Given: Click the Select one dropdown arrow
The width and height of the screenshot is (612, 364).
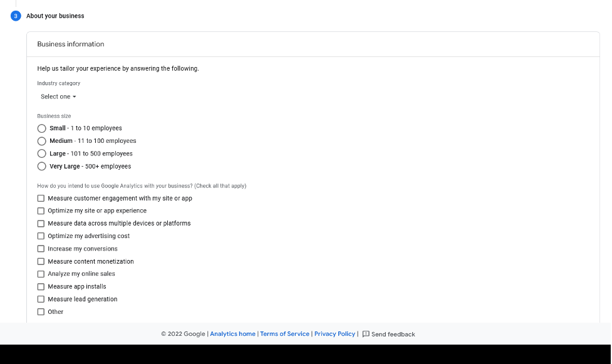Looking at the screenshot, I should click(x=74, y=96).
